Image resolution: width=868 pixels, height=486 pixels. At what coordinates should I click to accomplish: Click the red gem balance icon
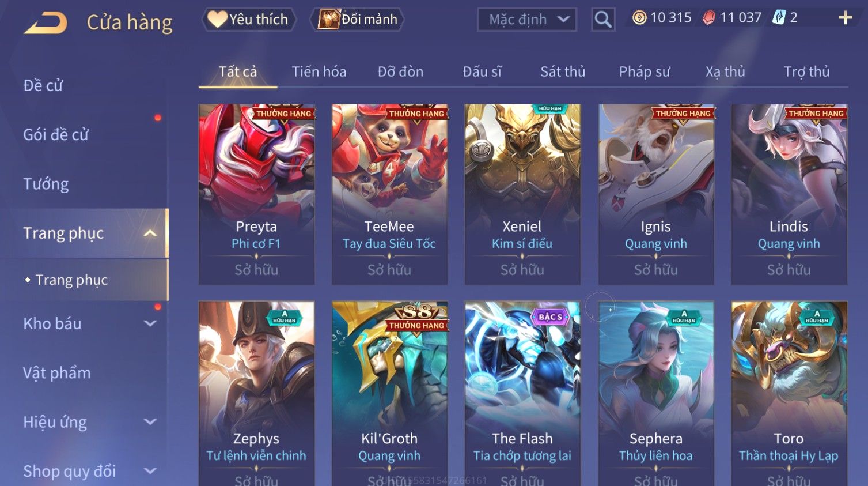point(709,18)
